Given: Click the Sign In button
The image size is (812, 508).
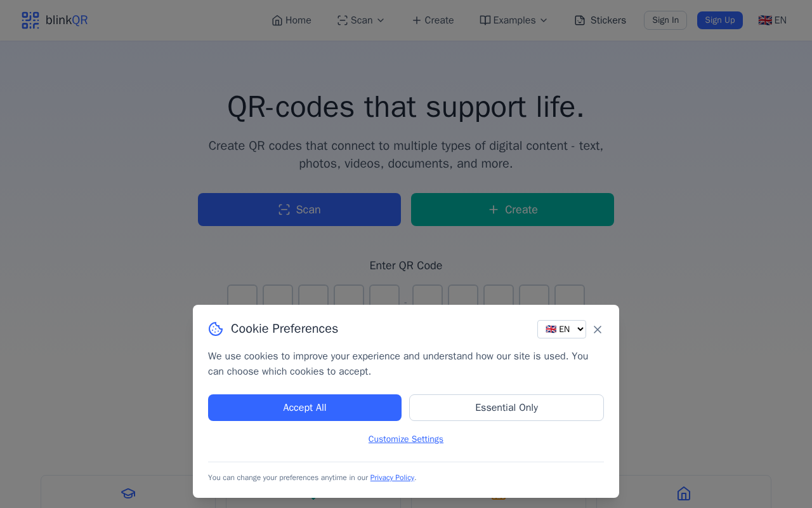Looking at the screenshot, I should 665,20.
